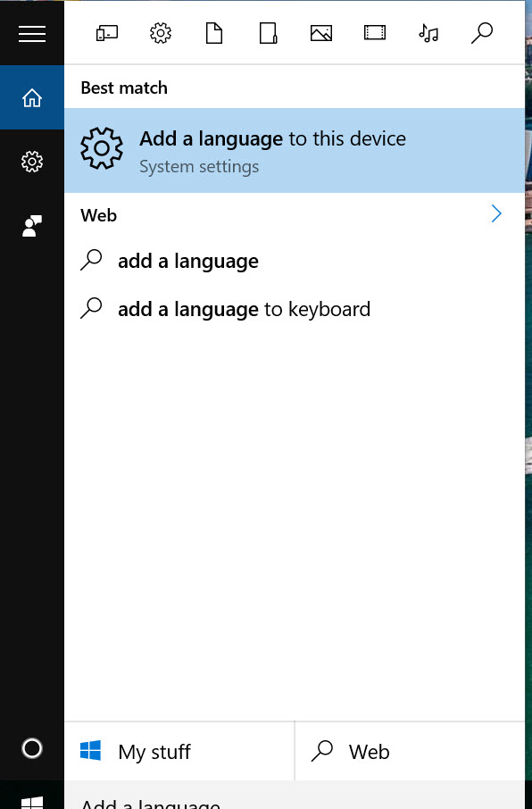Click the search box with 'Add a language'

[295, 796]
